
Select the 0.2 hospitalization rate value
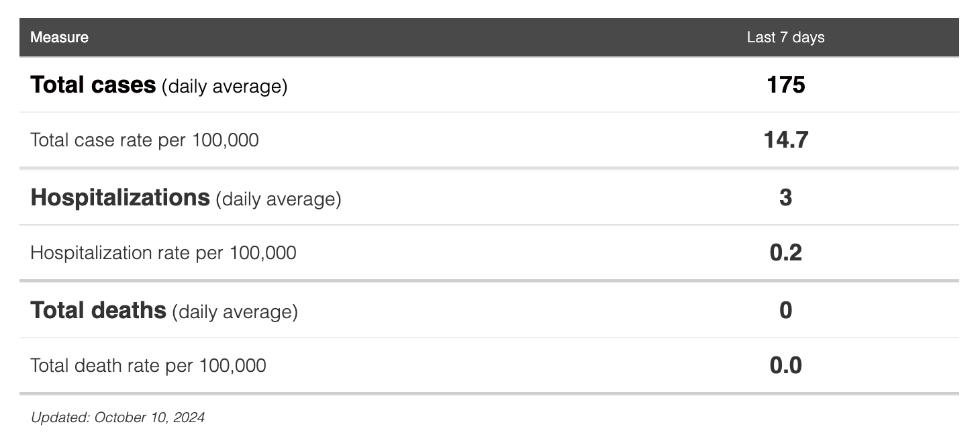click(x=785, y=253)
